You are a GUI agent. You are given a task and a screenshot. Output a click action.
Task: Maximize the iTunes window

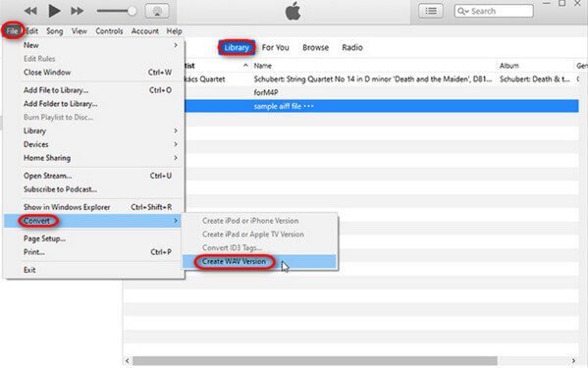click(561, 3)
